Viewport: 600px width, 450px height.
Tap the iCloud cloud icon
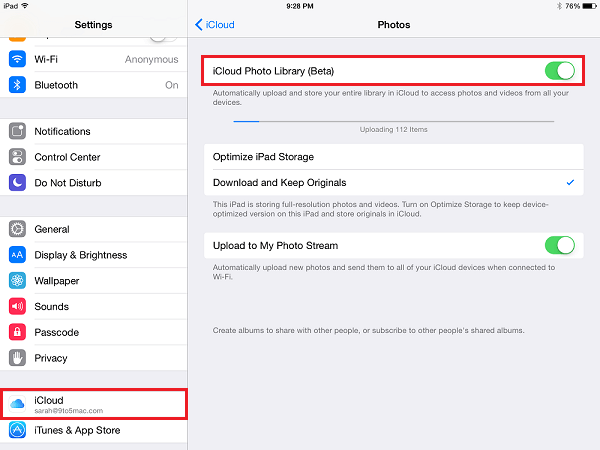tap(17, 403)
